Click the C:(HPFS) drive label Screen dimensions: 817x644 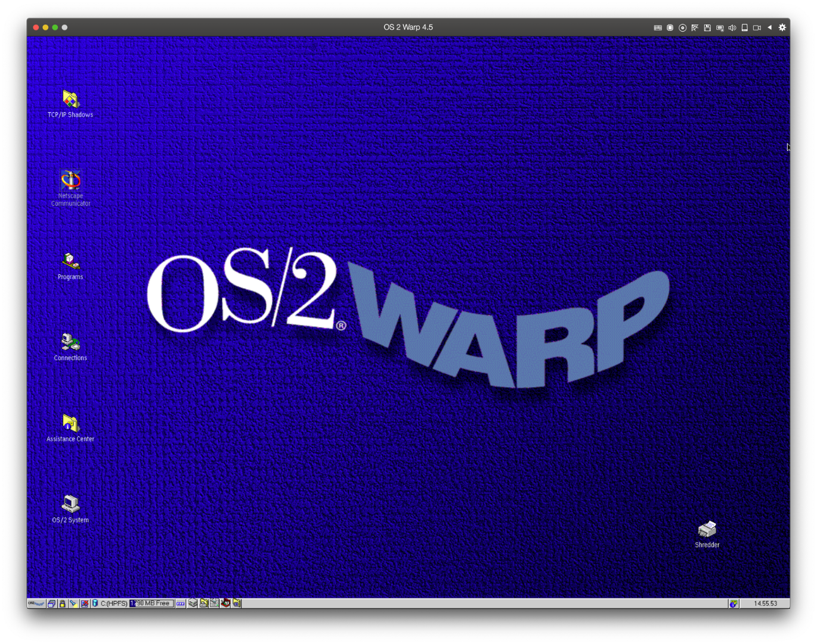[114, 603]
